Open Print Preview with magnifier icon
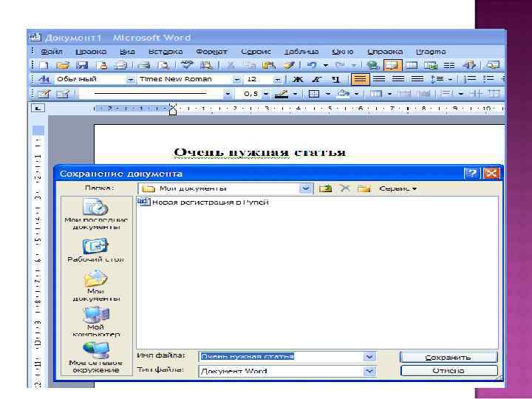Image resolution: width=532 pixels, height=399 pixels. (164, 65)
